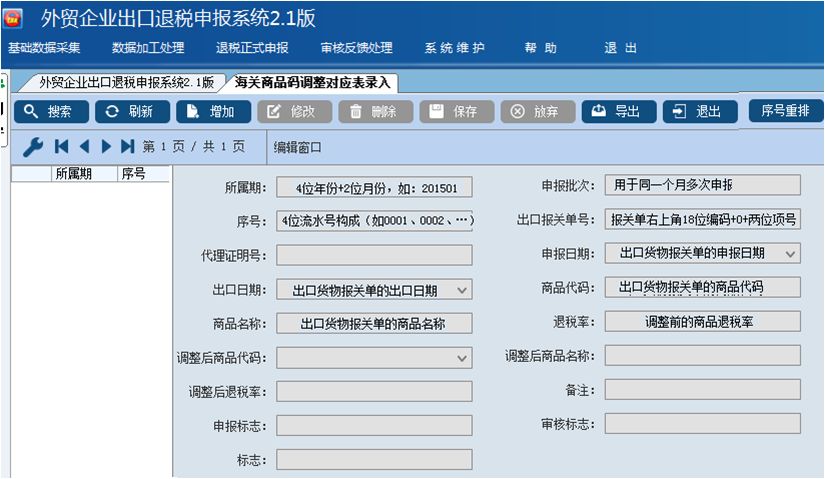Screen dimensions: 825x479
Task: Click the 保存 save button
Action: [457, 112]
